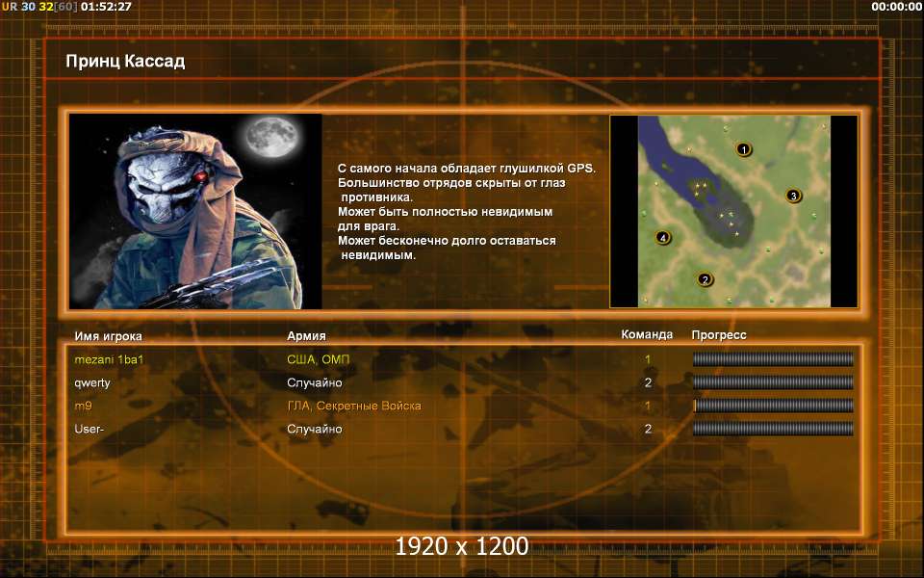Click player name 'mezani 1ba1'
Screen dimensions: 924x578
point(109,359)
